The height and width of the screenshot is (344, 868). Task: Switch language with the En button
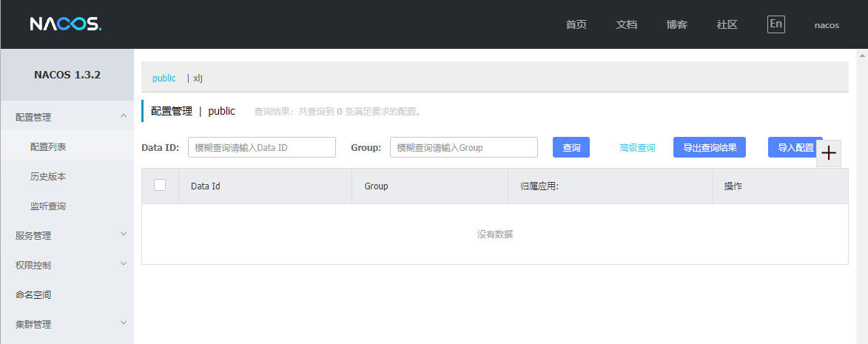(x=776, y=24)
